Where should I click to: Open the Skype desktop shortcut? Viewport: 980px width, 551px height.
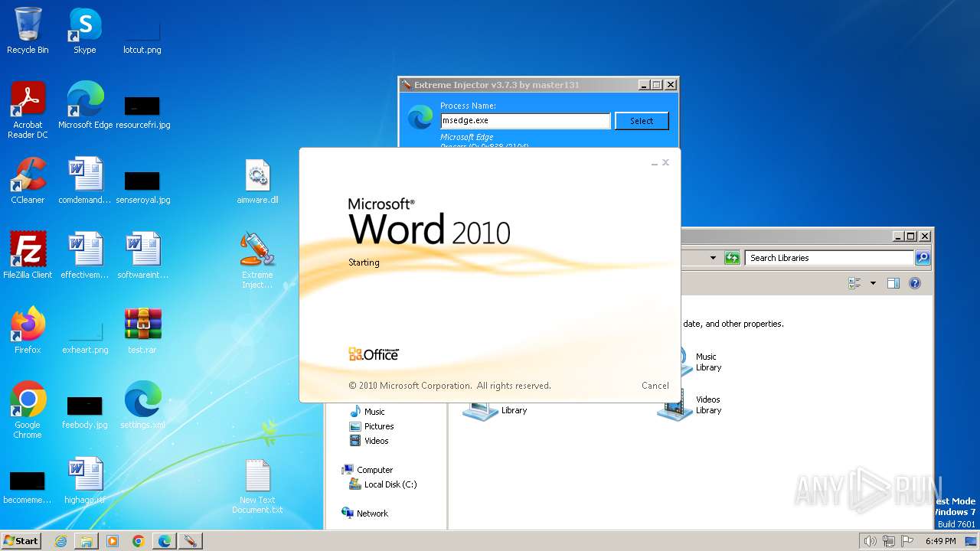[85, 31]
